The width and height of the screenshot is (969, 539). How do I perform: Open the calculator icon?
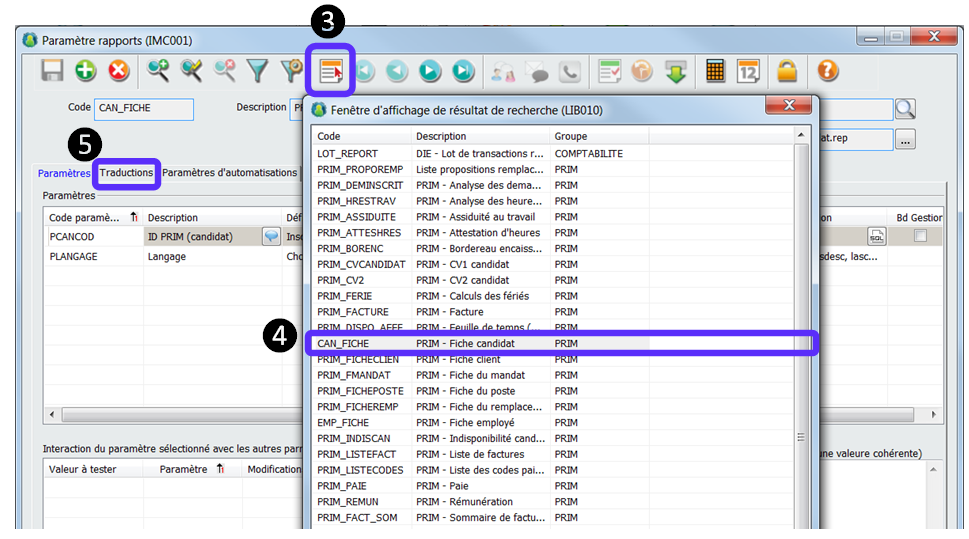coord(715,71)
